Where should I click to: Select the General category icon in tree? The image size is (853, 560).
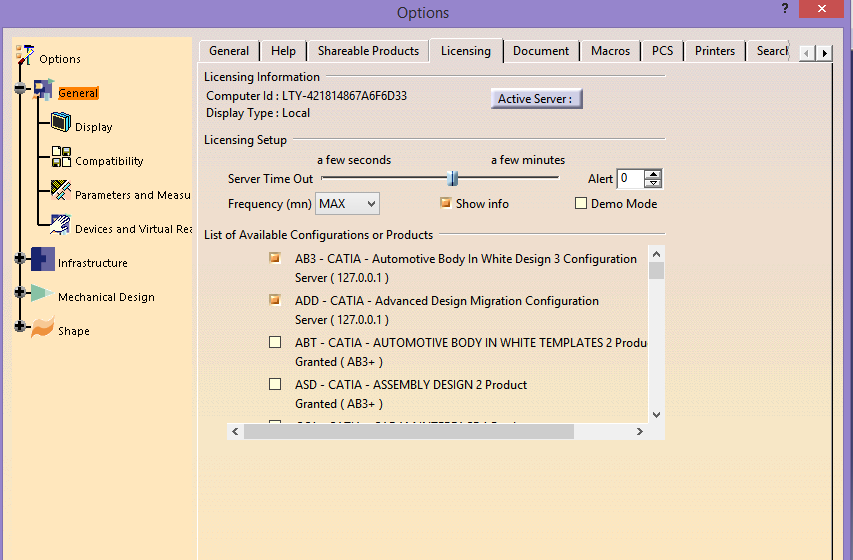[x=44, y=89]
